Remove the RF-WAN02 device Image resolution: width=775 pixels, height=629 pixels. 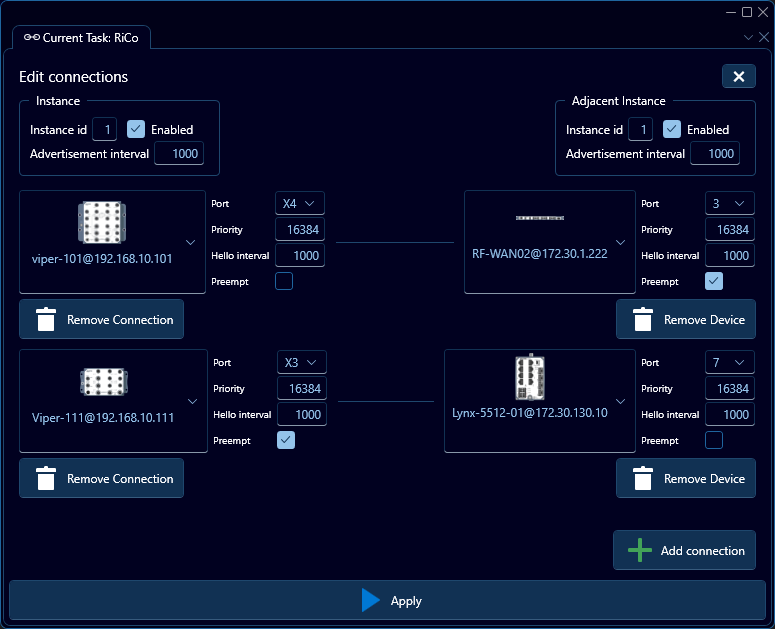click(x=686, y=319)
